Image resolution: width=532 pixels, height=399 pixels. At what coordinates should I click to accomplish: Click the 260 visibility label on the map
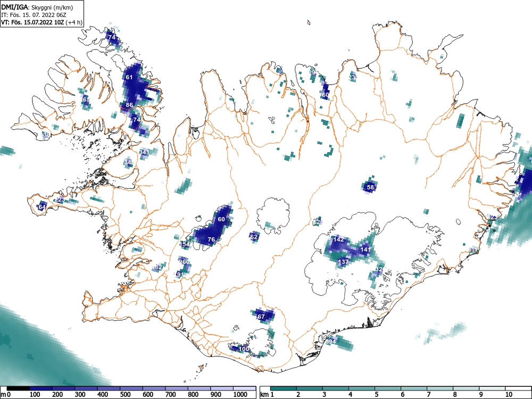(184, 262)
